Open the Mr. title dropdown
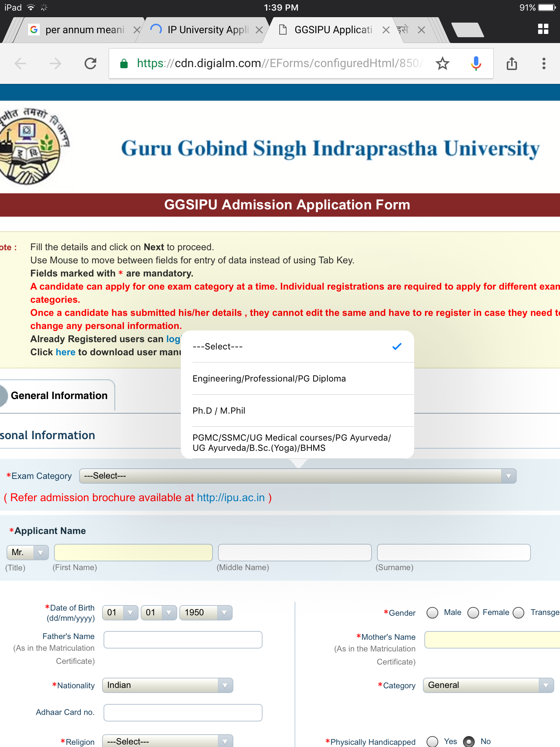 (28, 552)
